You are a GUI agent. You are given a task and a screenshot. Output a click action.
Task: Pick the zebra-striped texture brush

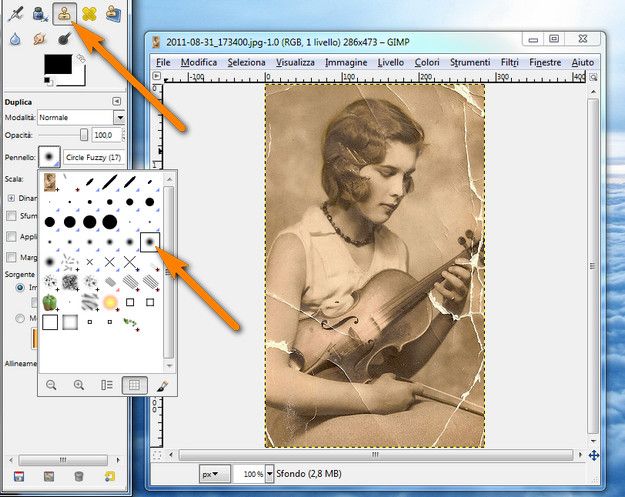[90, 303]
